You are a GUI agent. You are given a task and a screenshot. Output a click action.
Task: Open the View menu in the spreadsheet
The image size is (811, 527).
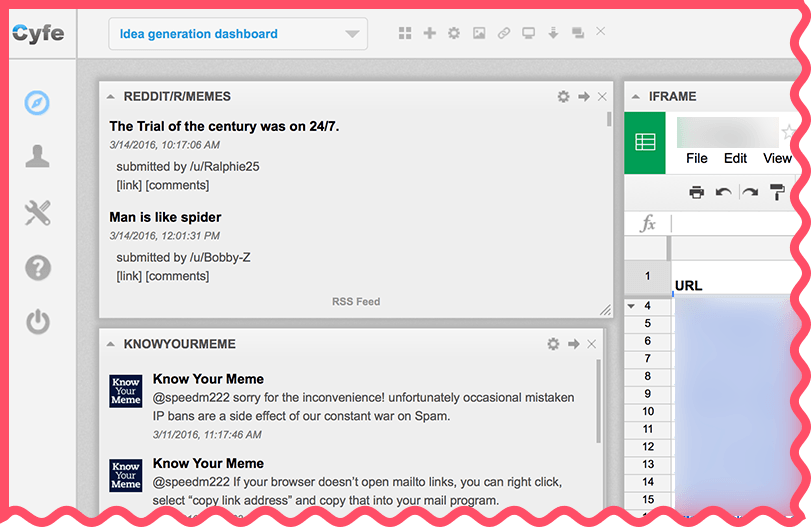[777, 158]
